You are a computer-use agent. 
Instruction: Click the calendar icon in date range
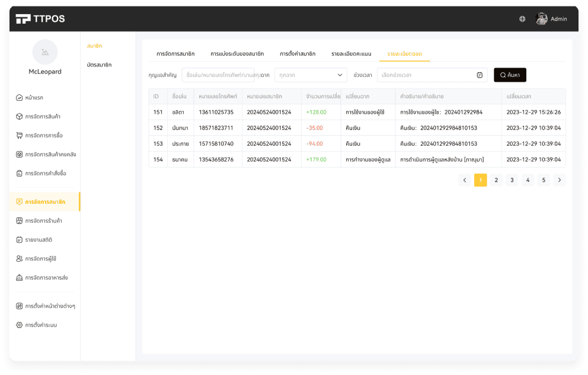(480, 75)
